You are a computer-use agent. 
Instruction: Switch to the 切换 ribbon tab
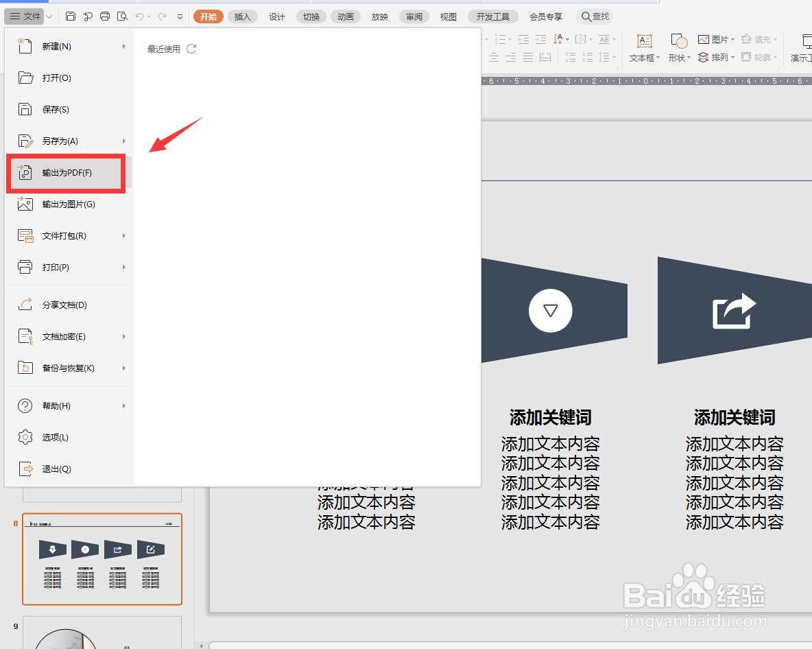311,16
